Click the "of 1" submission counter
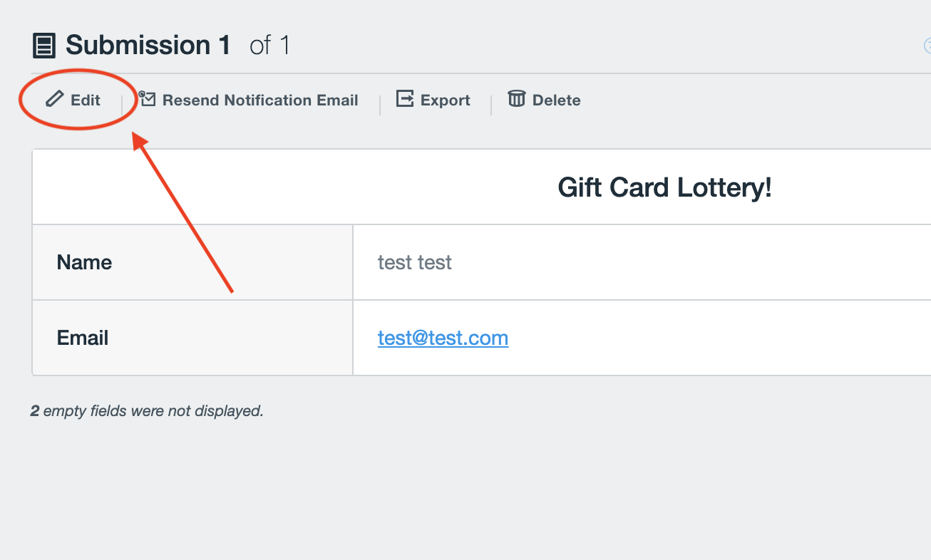This screenshot has width=931, height=560. point(270,46)
